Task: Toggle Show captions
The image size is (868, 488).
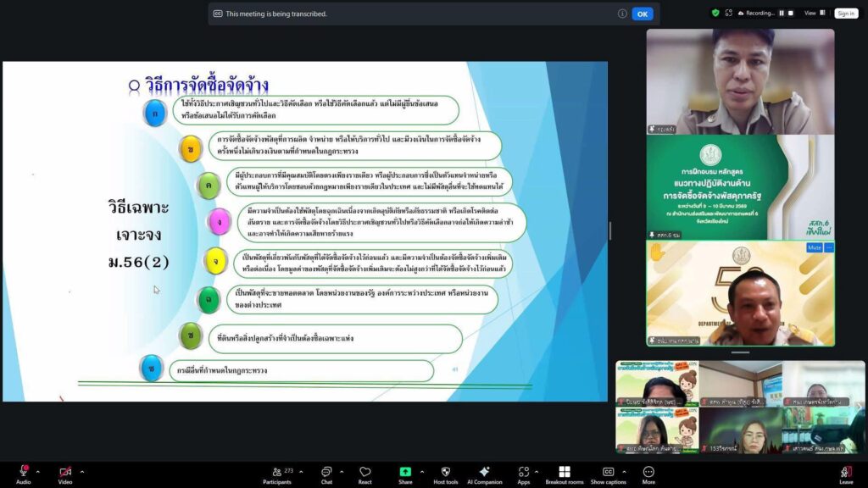Action: [x=608, y=472]
